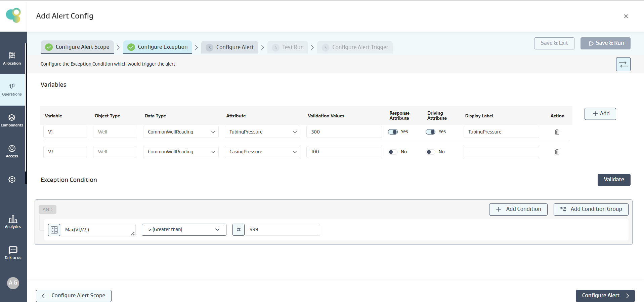Image resolution: width=644 pixels, height=302 pixels.
Task: Delete the V2 variable row
Action: click(x=557, y=152)
